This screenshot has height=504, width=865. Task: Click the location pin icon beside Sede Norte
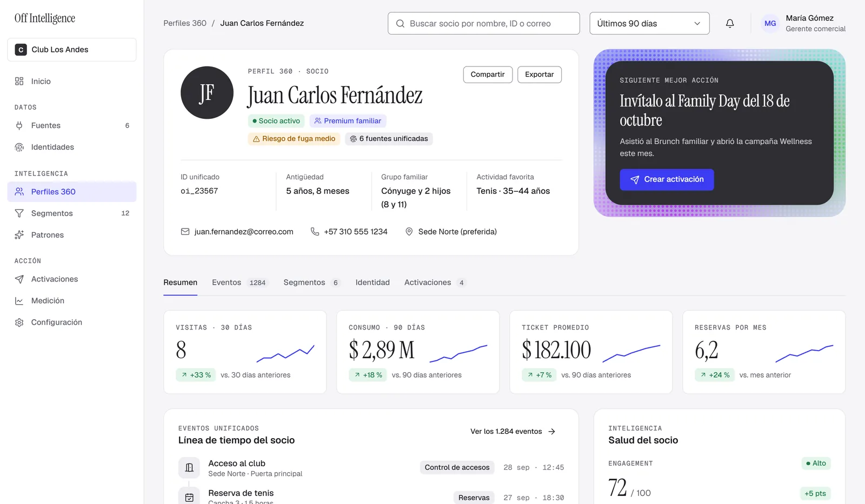tap(409, 232)
